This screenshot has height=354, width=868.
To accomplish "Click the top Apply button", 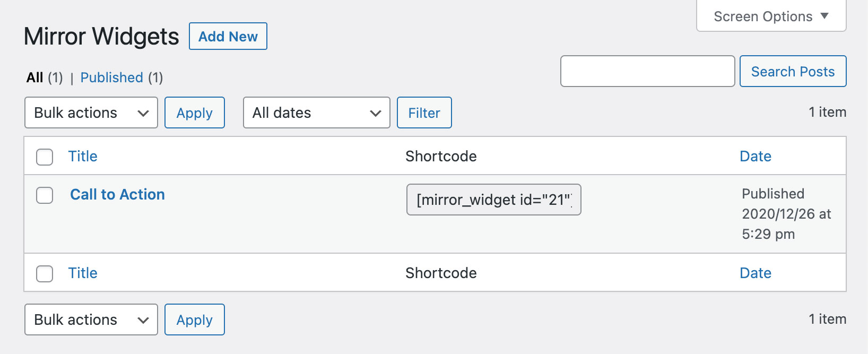I will pos(194,113).
